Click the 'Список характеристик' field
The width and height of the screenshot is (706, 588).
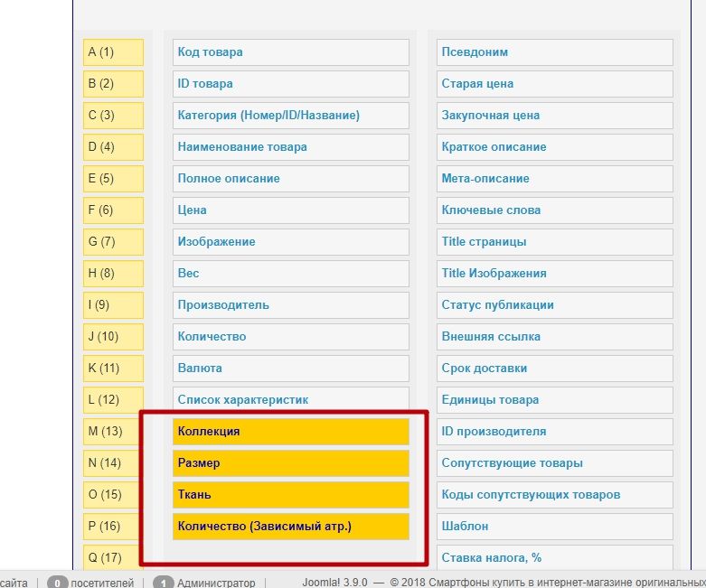(291, 399)
